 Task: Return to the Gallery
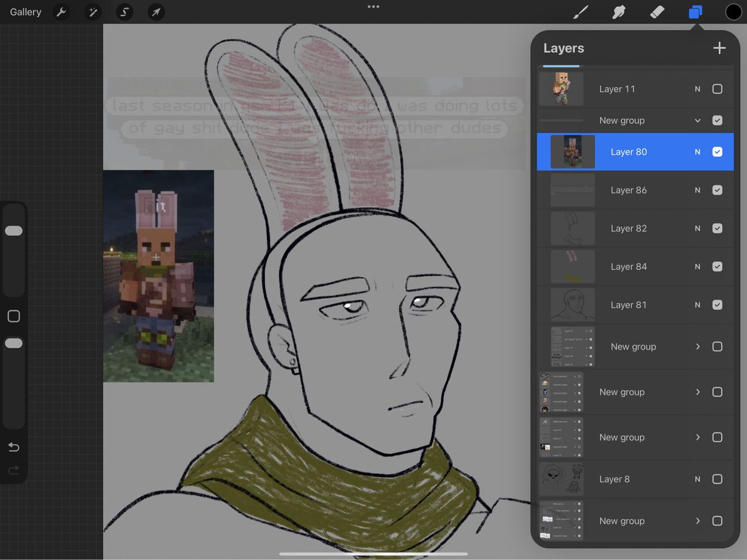click(25, 12)
